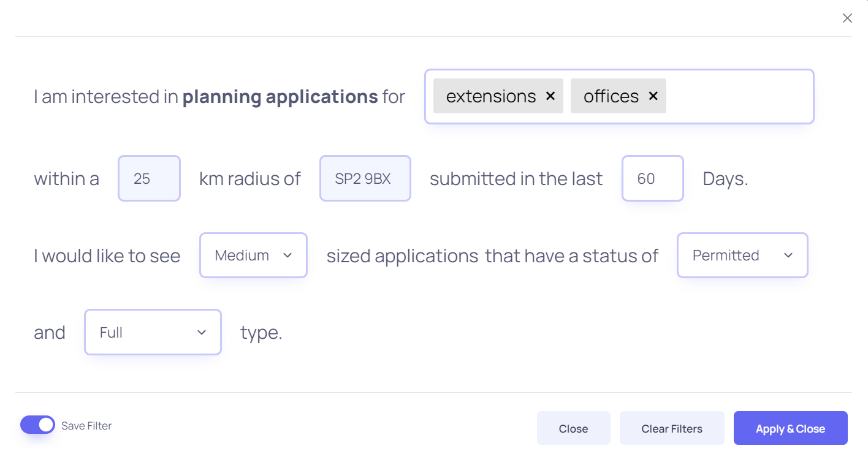Remove the extensions tag

point(550,96)
